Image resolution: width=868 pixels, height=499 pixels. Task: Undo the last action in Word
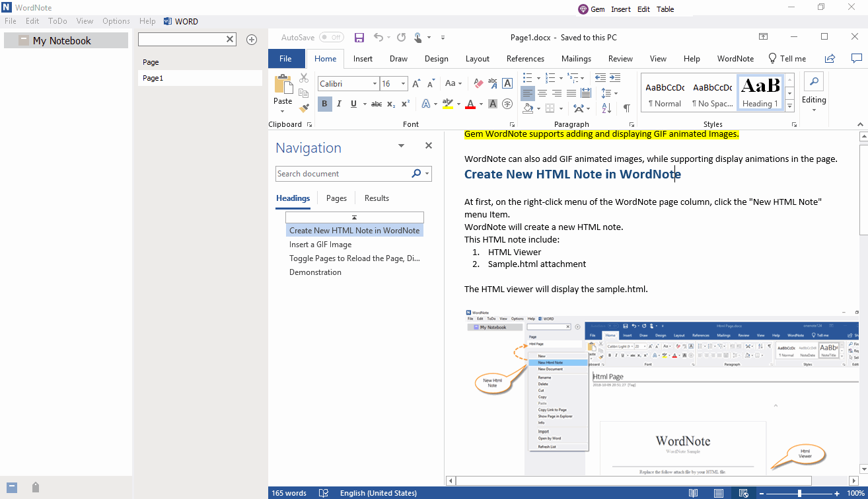pos(379,38)
